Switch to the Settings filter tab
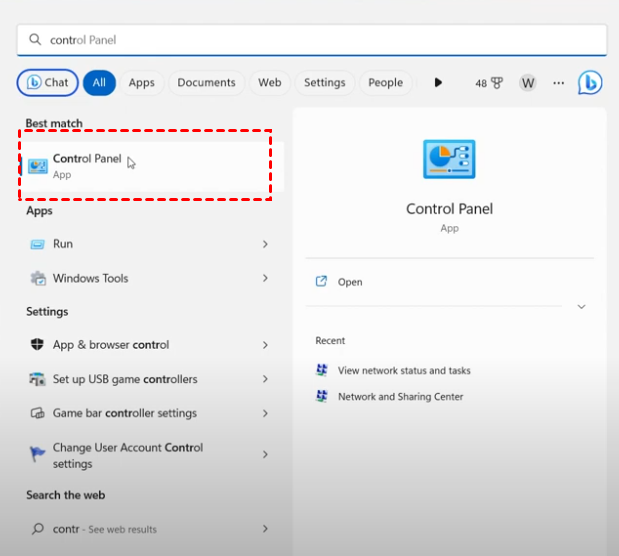The width and height of the screenshot is (619, 556). point(325,83)
